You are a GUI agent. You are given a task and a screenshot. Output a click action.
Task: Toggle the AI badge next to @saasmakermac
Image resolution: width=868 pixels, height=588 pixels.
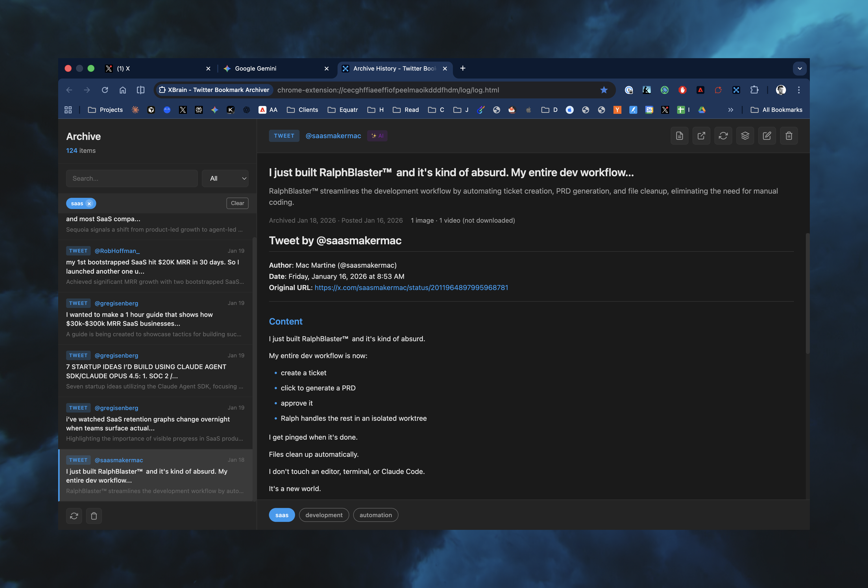pos(377,135)
